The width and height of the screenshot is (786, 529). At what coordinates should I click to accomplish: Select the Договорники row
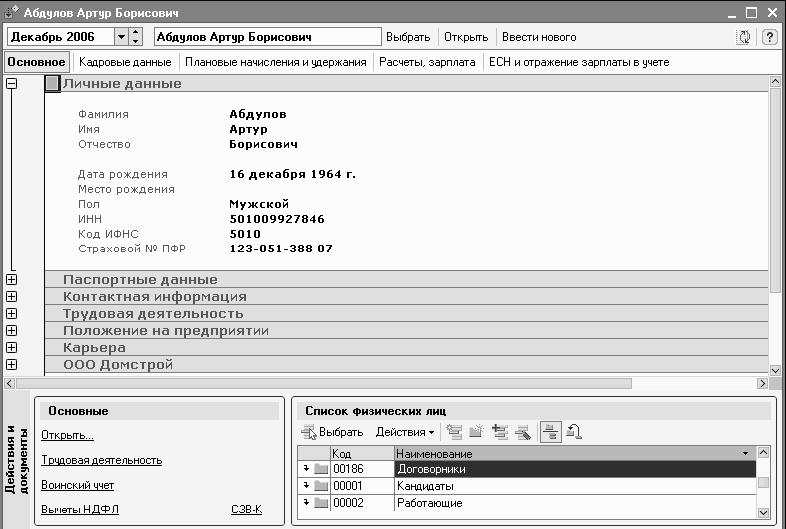[x=527, y=469]
